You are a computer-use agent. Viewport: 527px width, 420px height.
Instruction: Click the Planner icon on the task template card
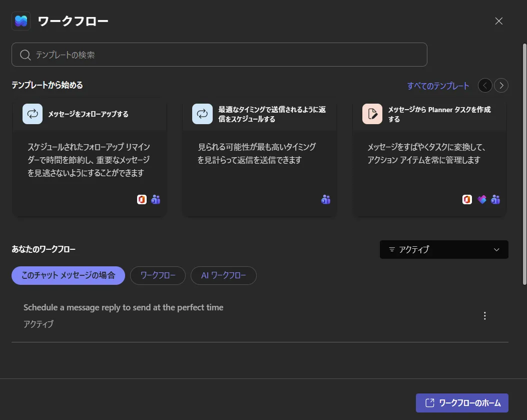(481, 199)
